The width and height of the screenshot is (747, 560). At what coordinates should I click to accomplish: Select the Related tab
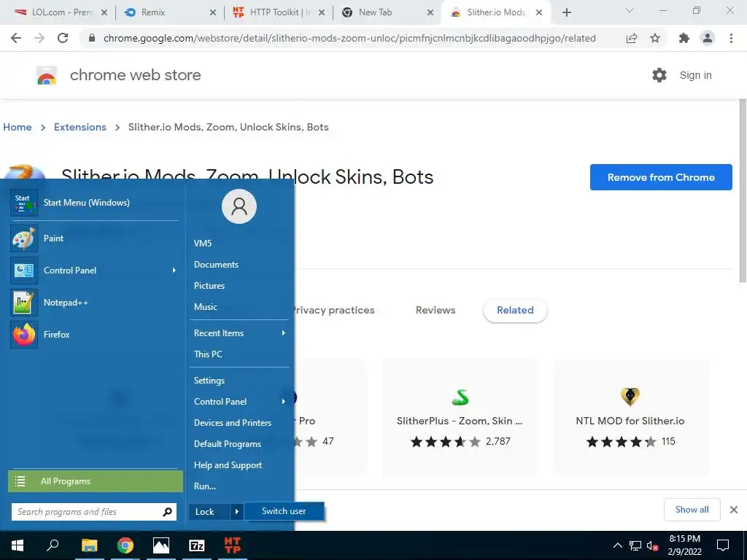pos(515,311)
